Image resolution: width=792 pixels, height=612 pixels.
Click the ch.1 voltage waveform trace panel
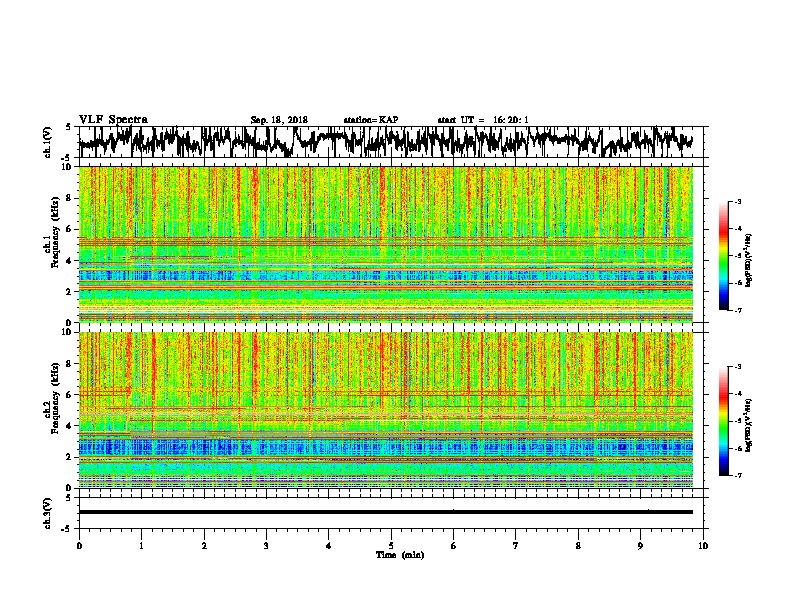point(393,142)
